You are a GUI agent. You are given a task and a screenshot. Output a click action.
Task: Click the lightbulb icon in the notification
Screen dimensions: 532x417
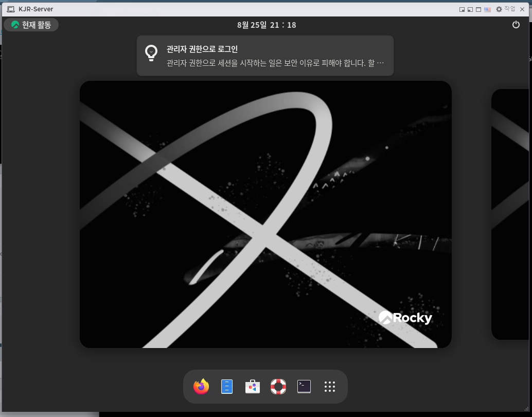(151, 53)
